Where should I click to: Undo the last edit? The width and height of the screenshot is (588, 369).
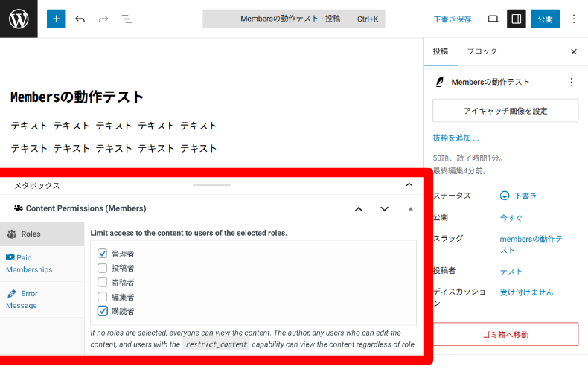coord(80,19)
